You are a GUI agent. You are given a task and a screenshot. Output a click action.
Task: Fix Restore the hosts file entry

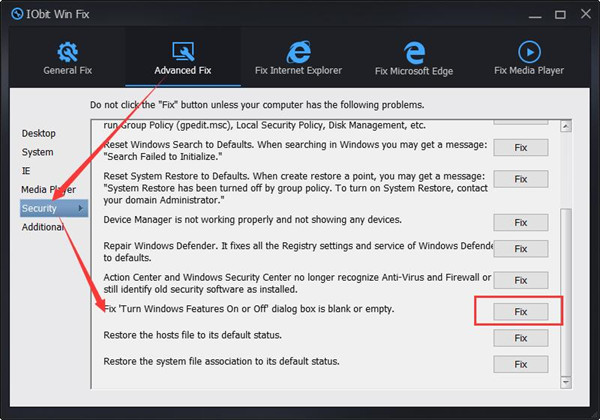521,338
